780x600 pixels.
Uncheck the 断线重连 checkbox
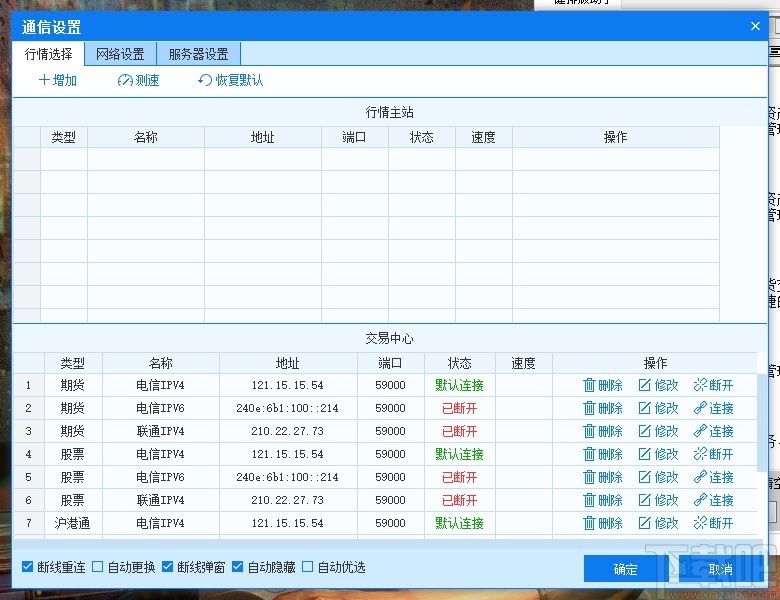(x=27, y=567)
